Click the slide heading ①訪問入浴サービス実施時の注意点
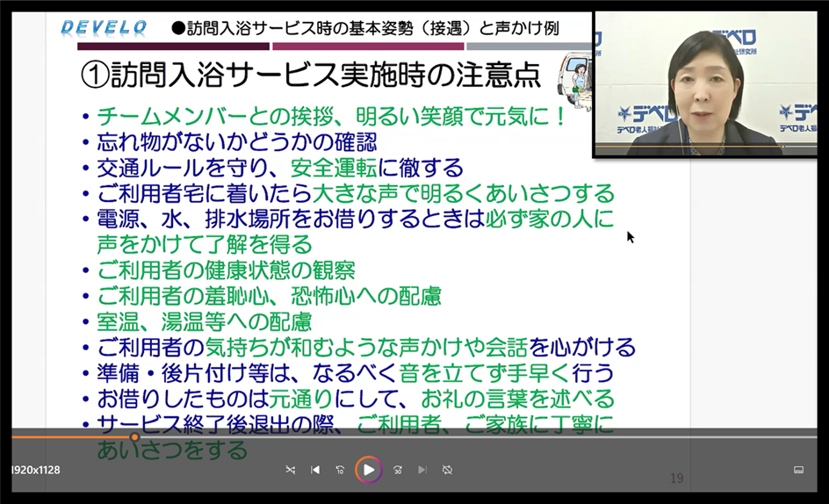The height and width of the screenshot is (504, 829). point(311,75)
